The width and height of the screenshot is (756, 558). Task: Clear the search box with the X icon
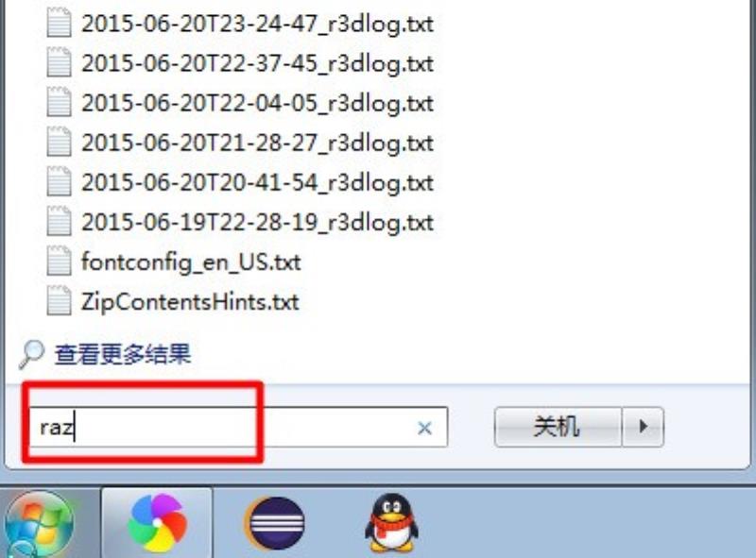pyautogui.click(x=424, y=428)
